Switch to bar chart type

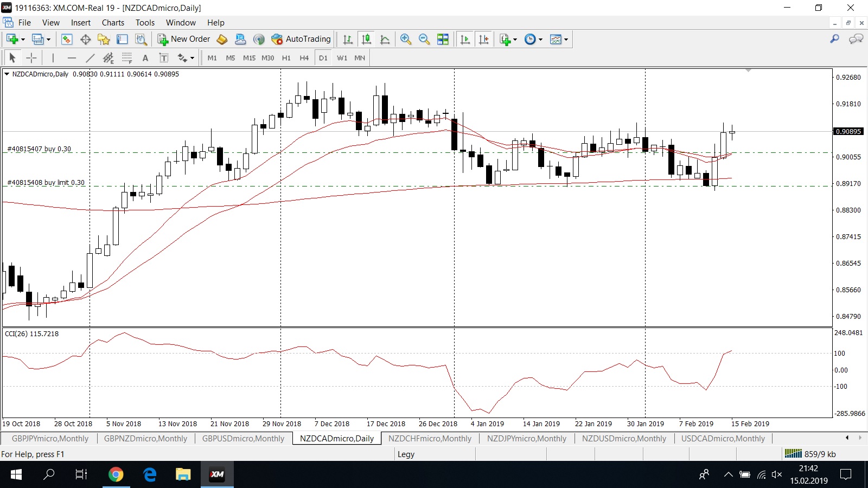point(348,39)
